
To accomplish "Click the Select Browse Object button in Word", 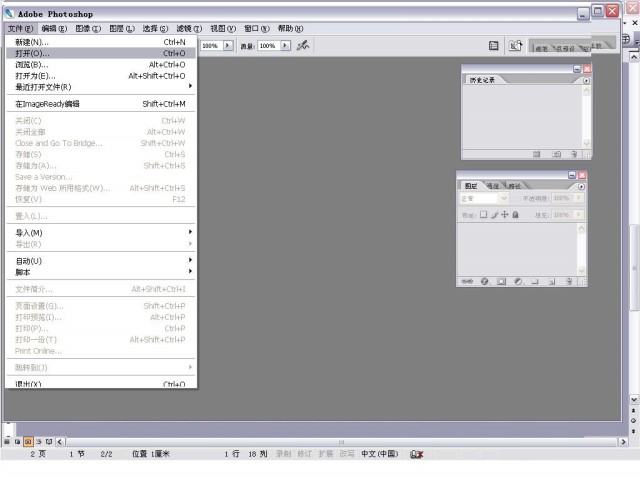I will [x=633, y=421].
